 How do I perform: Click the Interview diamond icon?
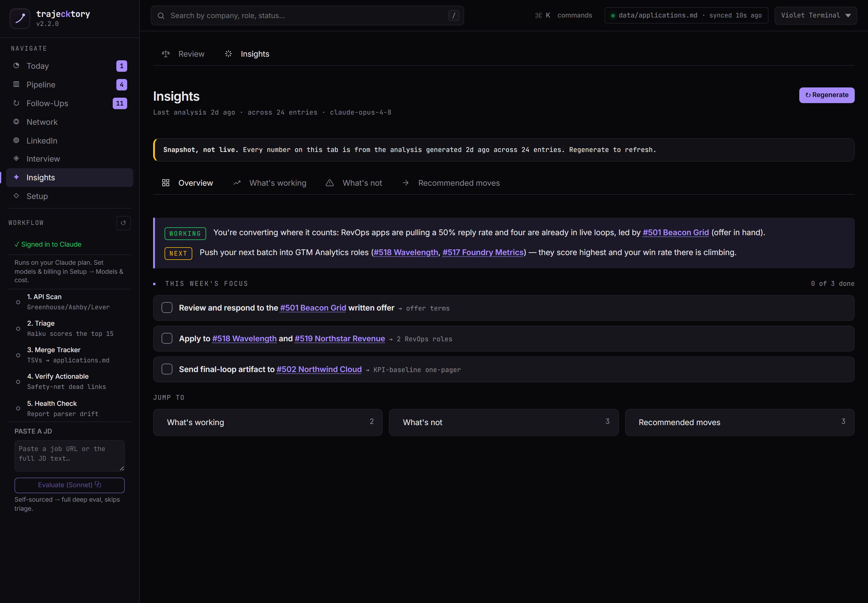[x=16, y=158]
